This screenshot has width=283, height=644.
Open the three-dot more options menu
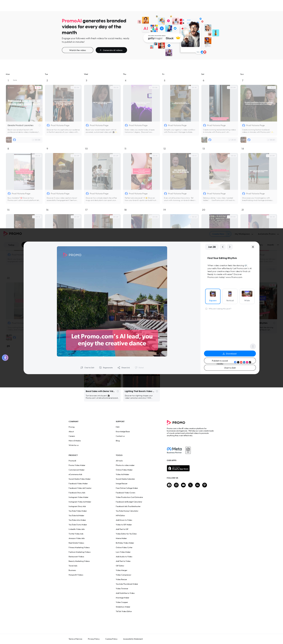tap(253, 346)
